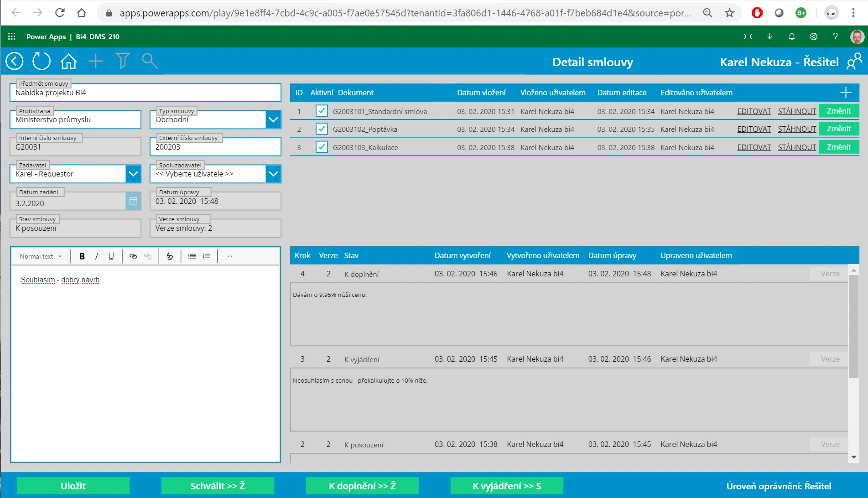Go to the app home screen icon
868x498 pixels.
pos(69,61)
